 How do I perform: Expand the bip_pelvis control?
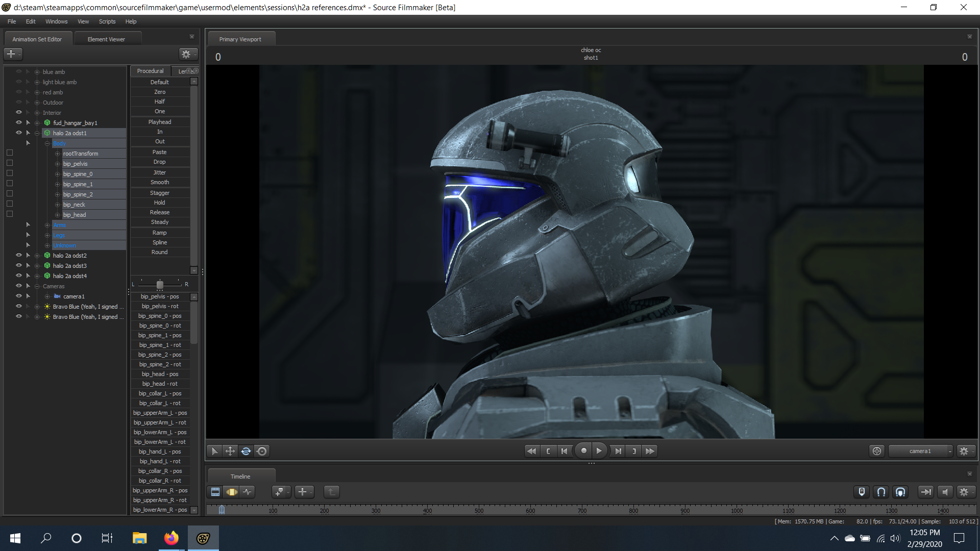(58, 164)
